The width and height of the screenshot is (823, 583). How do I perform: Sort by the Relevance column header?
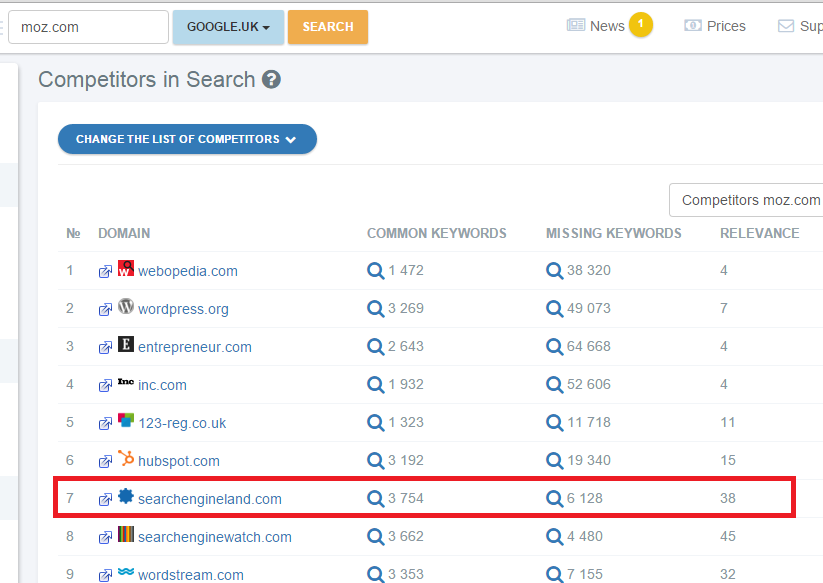coord(759,234)
